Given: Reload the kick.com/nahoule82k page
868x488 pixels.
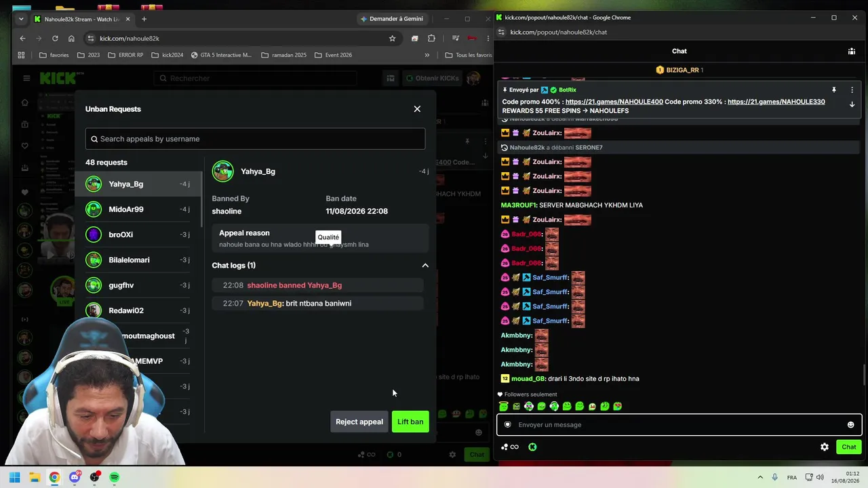Looking at the screenshot, I should 55,39.
